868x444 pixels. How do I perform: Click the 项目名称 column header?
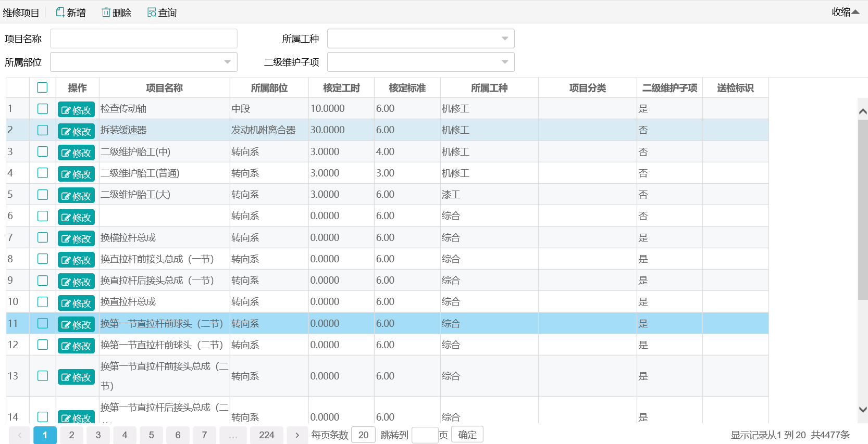point(165,88)
